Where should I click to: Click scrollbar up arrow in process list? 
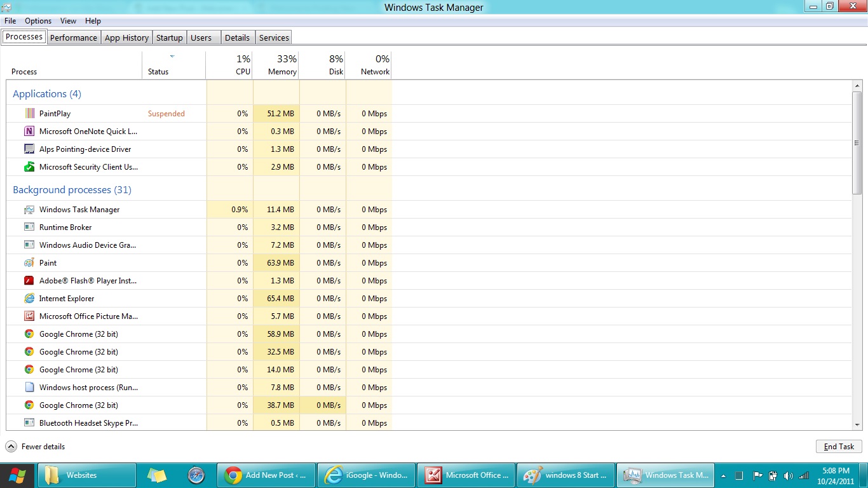[857, 86]
